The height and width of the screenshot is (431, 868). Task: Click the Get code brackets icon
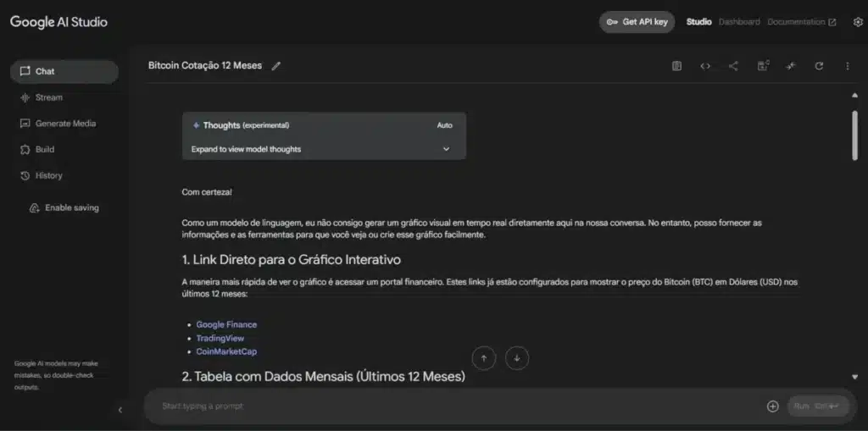[704, 66]
